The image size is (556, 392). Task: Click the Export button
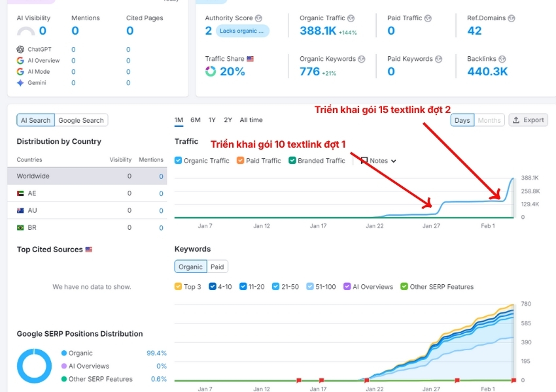point(528,120)
